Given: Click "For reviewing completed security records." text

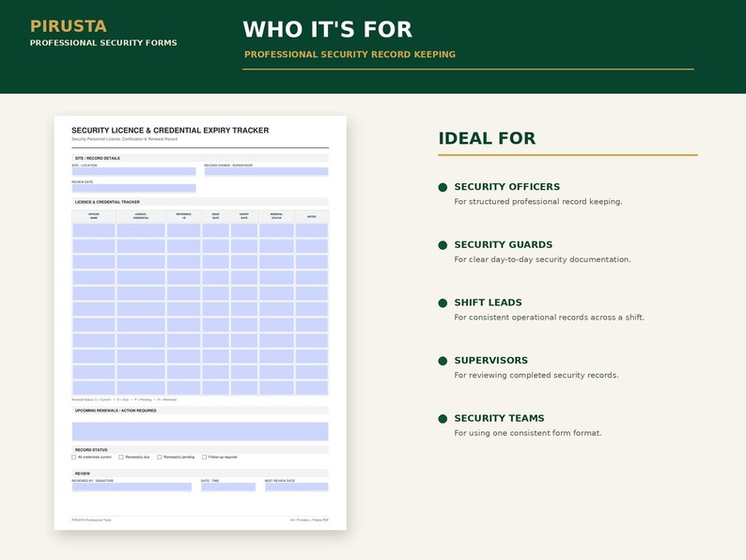Looking at the screenshot, I should 536,376.
